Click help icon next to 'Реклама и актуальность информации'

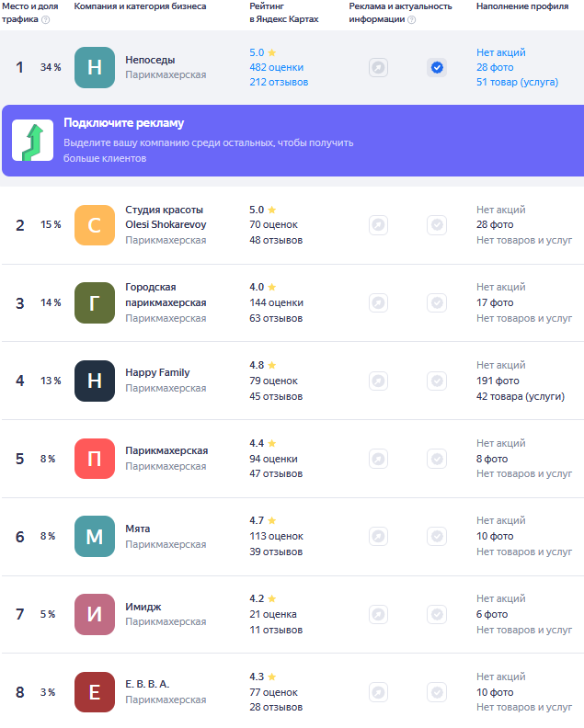pyautogui.click(x=412, y=19)
